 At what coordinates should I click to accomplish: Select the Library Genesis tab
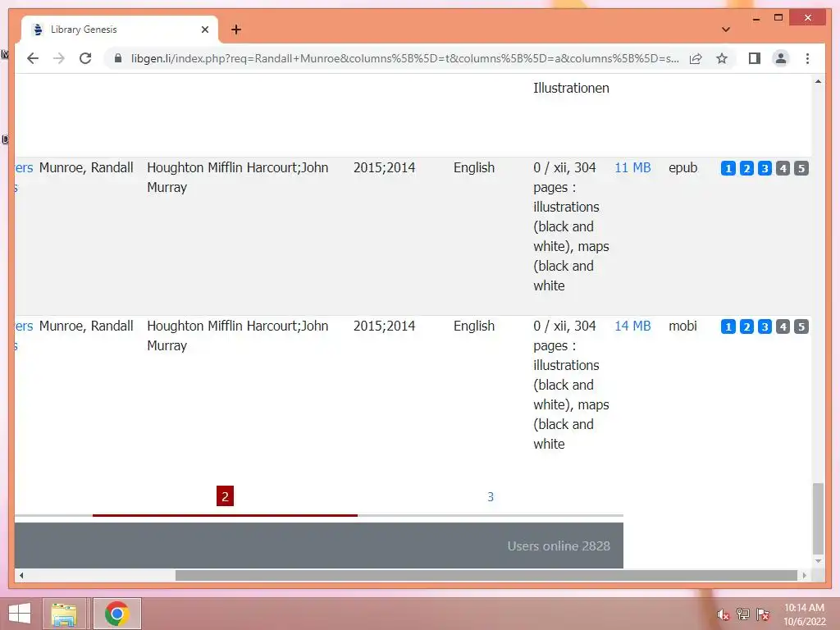pos(120,30)
